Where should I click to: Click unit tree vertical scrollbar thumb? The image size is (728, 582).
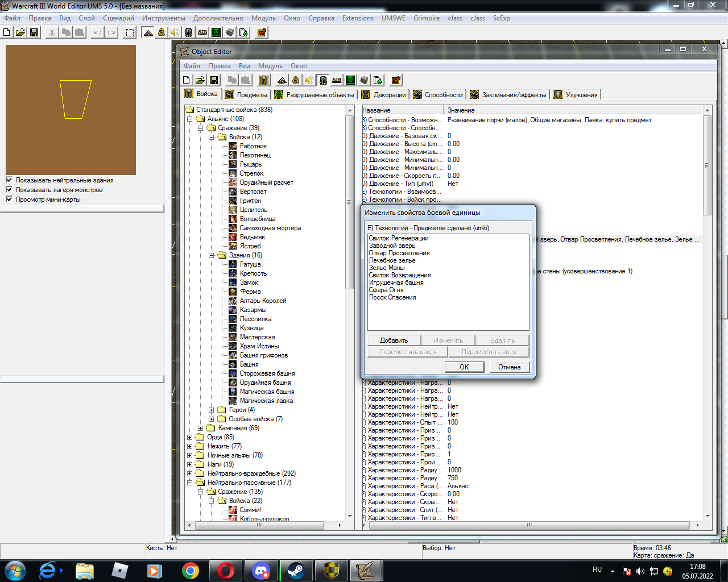pos(350,202)
